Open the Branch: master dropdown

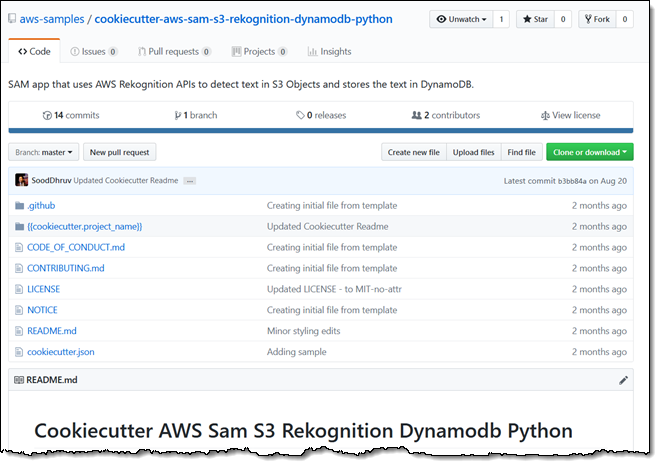(44, 152)
